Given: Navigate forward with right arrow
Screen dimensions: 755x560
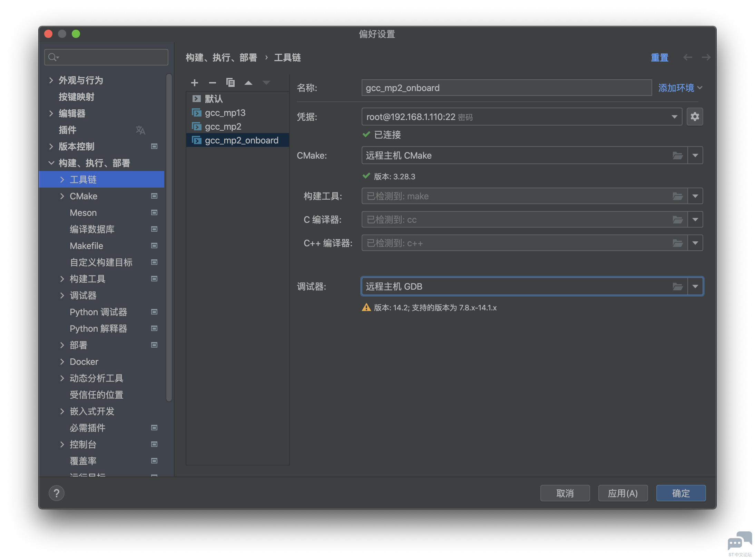Looking at the screenshot, I should coord(706,57).
